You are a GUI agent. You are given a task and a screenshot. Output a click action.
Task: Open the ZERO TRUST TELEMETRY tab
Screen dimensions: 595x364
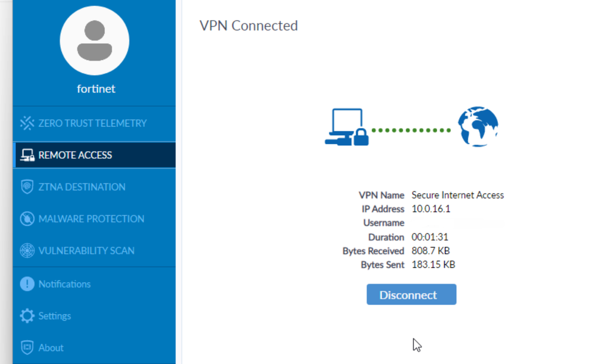pyautogui.click(x=92, y=123)
